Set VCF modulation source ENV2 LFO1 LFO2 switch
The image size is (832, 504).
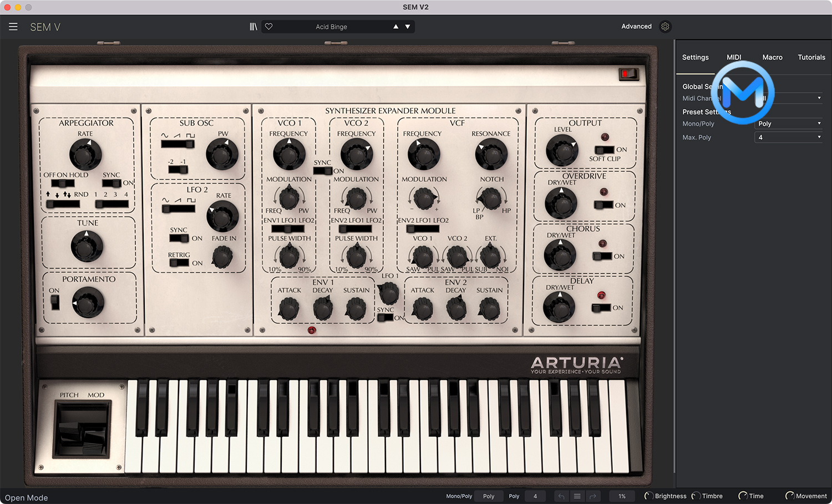point(423,229)
